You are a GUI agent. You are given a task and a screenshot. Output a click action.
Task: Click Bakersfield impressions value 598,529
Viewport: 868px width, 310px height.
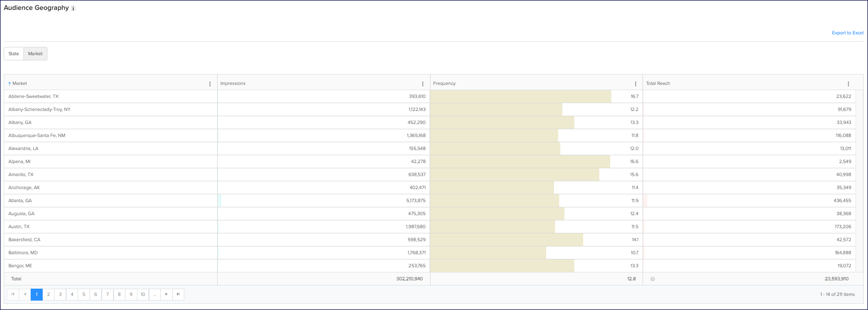click(x=417, y=240)
